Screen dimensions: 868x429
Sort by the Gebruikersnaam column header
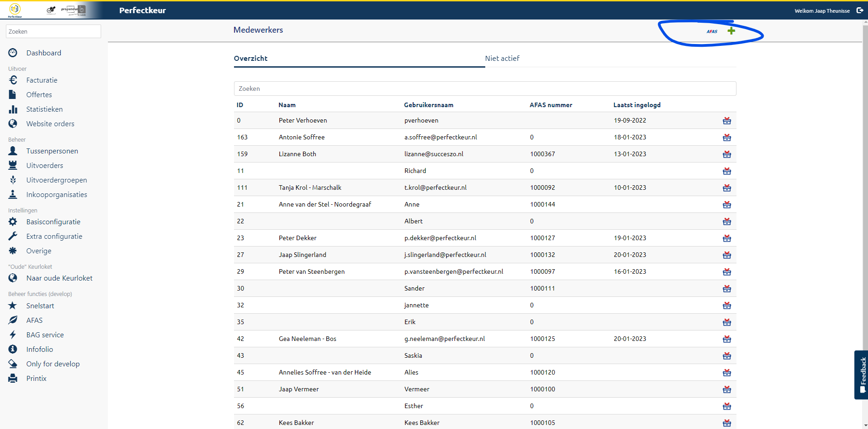[429, 105]
